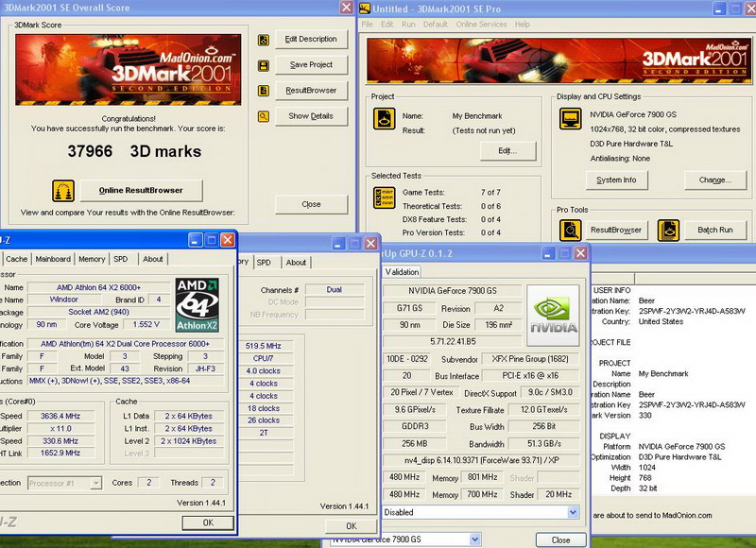
Task: Minimize the GPU-Z window
Action: tap(548, 253)
